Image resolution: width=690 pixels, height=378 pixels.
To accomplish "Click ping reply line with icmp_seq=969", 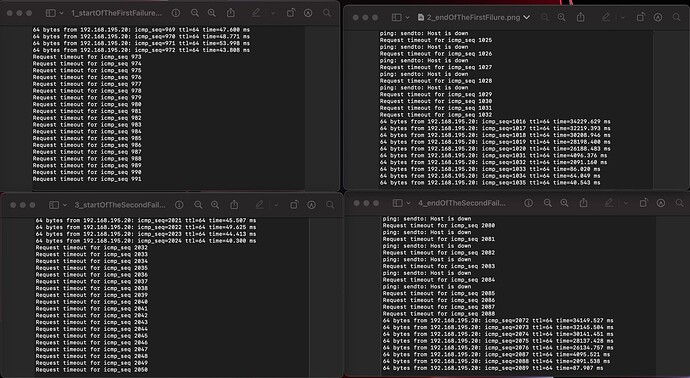I will click(x=141, y=30).
